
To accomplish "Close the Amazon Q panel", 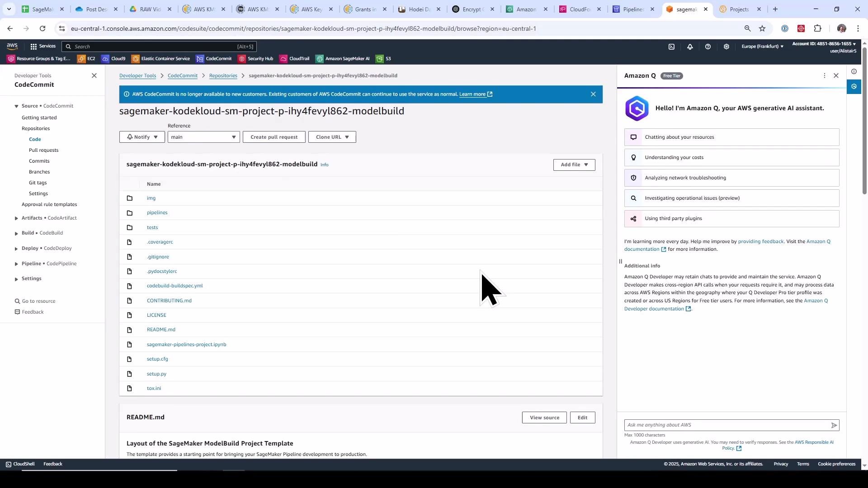I will pos(836,75).
